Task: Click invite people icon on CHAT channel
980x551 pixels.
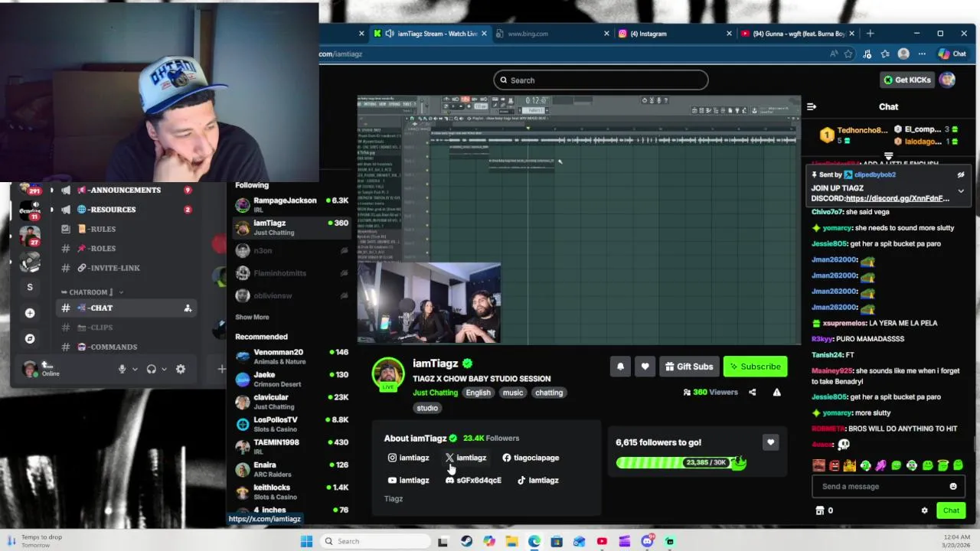Action: [x=188, y=308]
